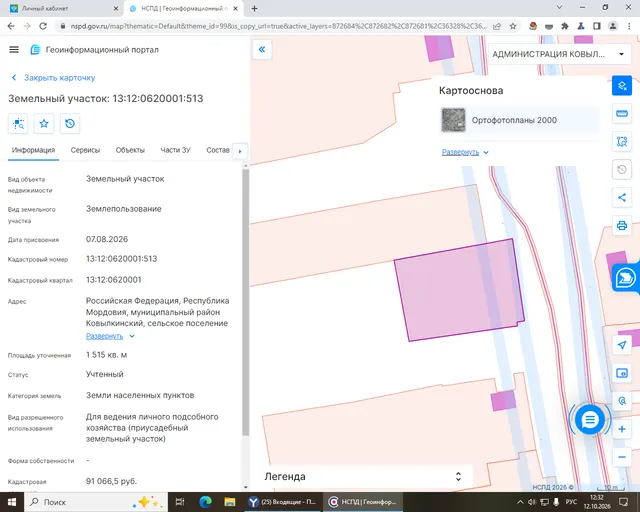Switch to the Состав tab

pyautogui.click(x=218, y=150)
